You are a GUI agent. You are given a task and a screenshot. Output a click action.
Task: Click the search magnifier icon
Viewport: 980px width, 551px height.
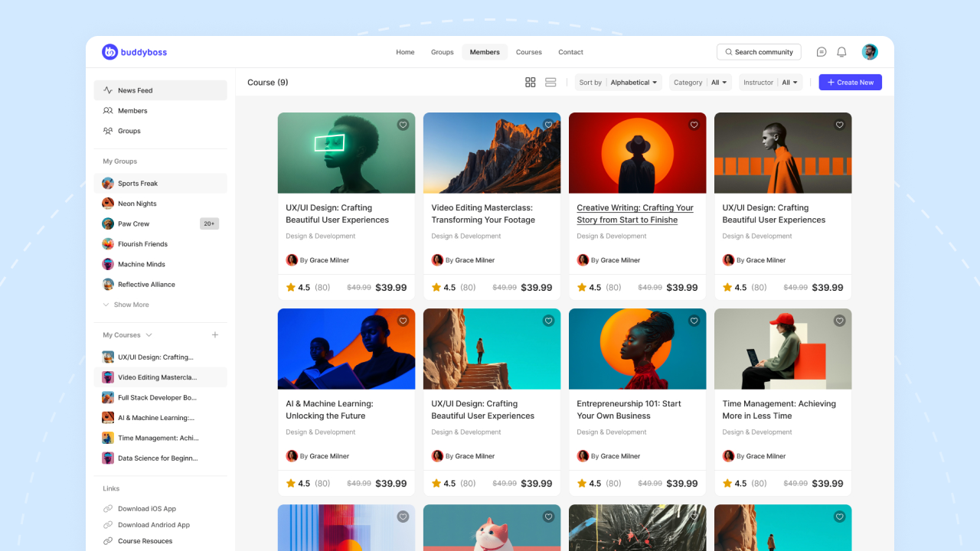727,51
